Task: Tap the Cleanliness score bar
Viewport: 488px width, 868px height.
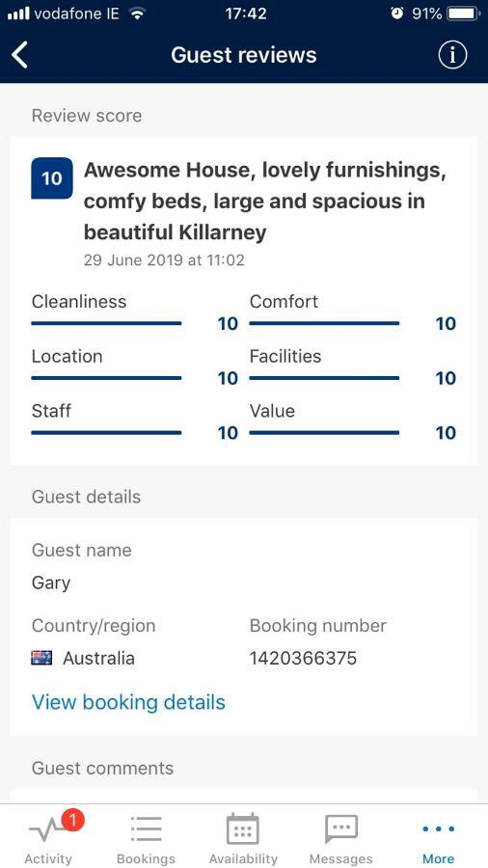Action: 106,323
